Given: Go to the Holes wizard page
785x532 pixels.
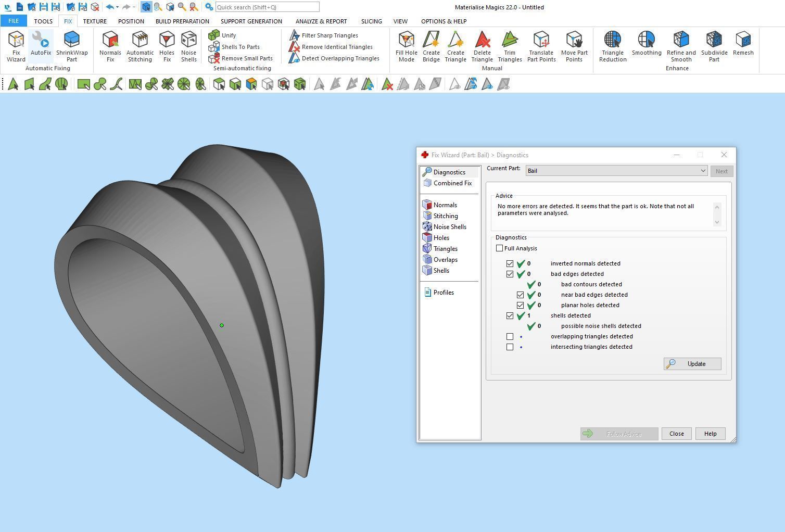Looking at the screenshot, I should (x=436, y=238).
